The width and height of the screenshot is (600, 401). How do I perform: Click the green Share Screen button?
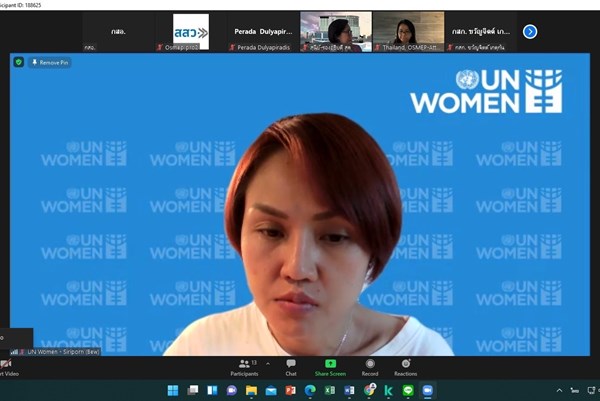pyautogui.click(x=330, y=368)
